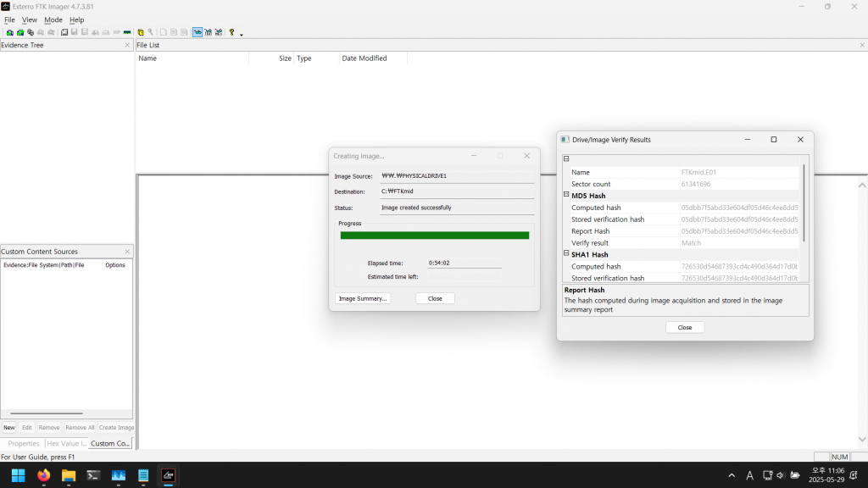Click the Remove custom content button
This screenshot has height=488, width=868.
pos(48,428)
